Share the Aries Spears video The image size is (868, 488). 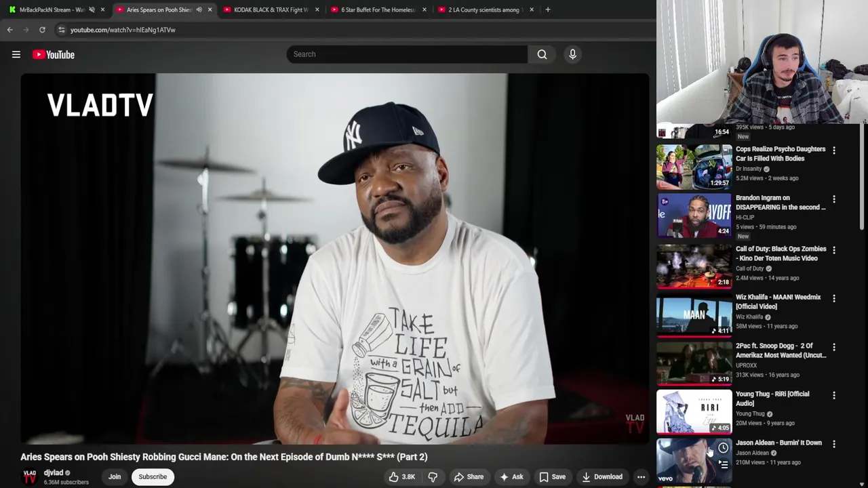[x=469, y=476]
